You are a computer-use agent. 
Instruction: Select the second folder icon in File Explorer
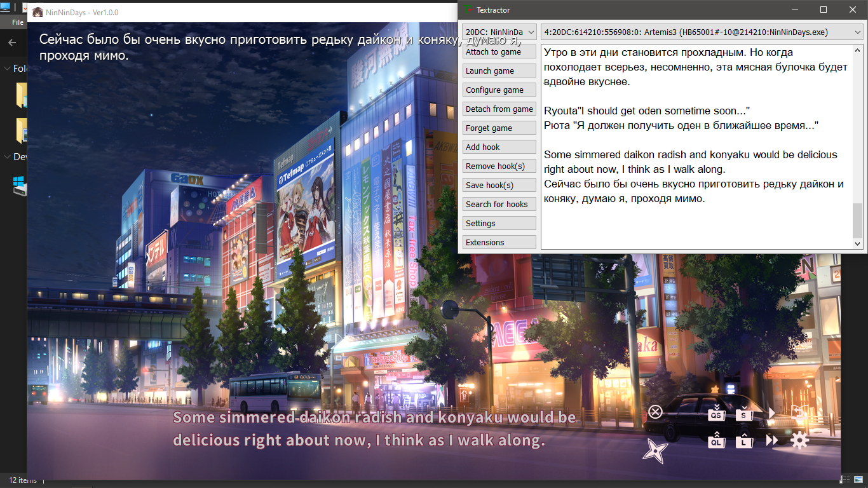tap(21, 130)
